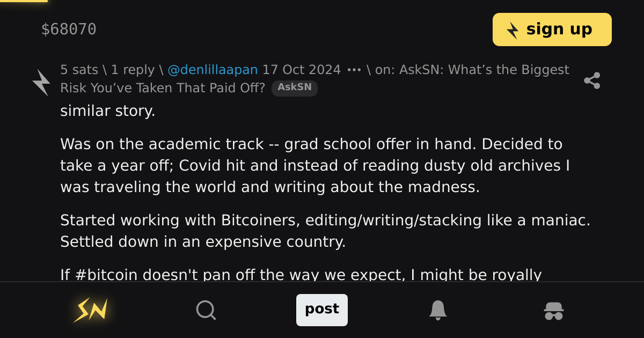The image size is (644, 338).
Task: Open the post composer button
Action: [x=322, y=310]
